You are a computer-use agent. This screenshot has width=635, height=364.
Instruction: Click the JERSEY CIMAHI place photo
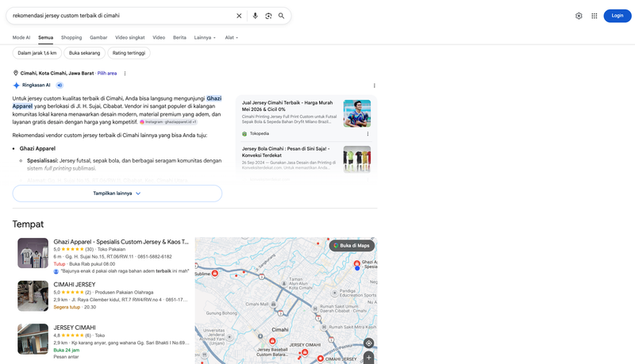coord(33,339)
